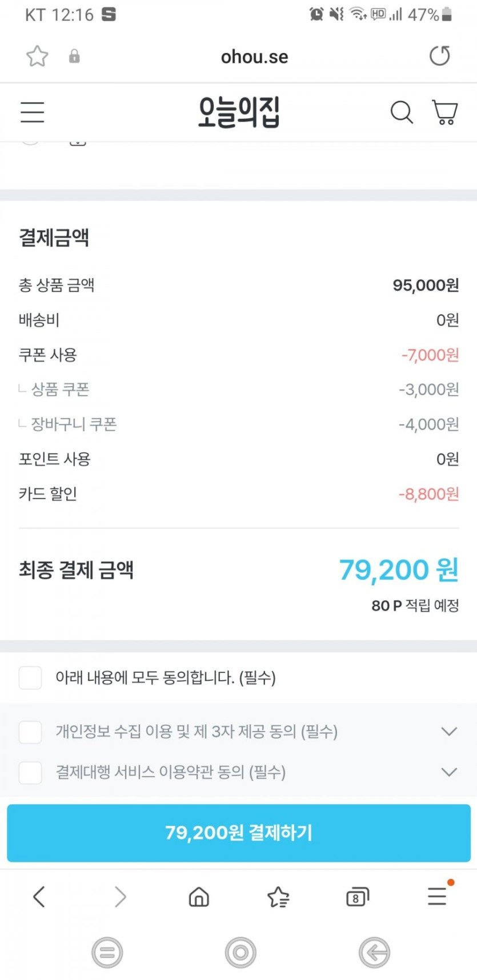
Task: Bookmark this page with the star icon
Action: (38, 56)
